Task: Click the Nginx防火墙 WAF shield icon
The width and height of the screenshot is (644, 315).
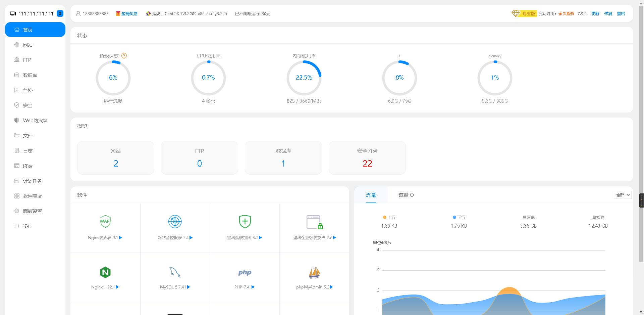Action: pos(105,221)
